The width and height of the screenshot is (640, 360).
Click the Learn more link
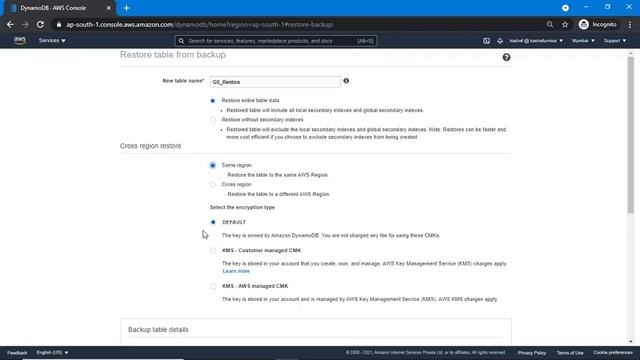pyautogui.click(x=236, y=271)
